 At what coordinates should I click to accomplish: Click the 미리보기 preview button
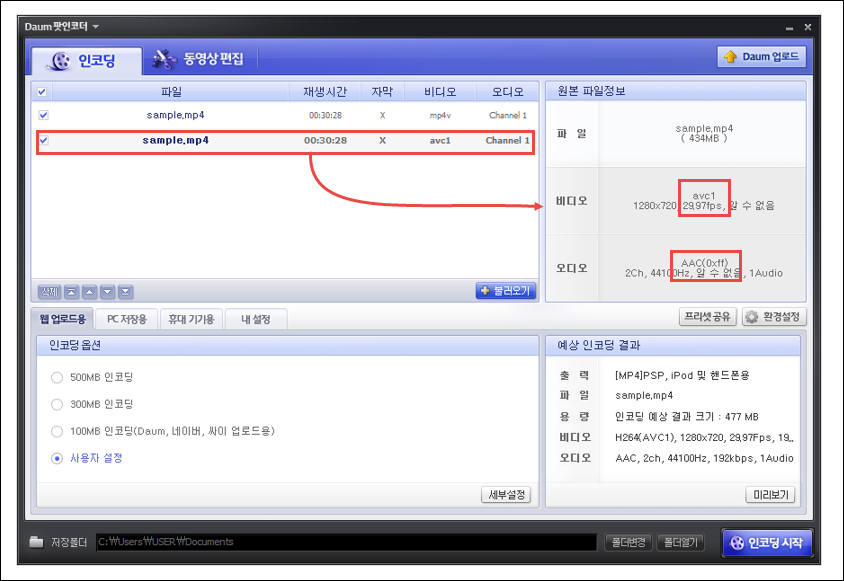770,495
